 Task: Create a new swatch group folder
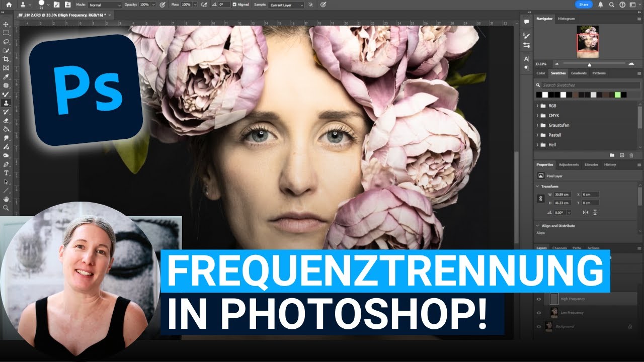point(612,155)
